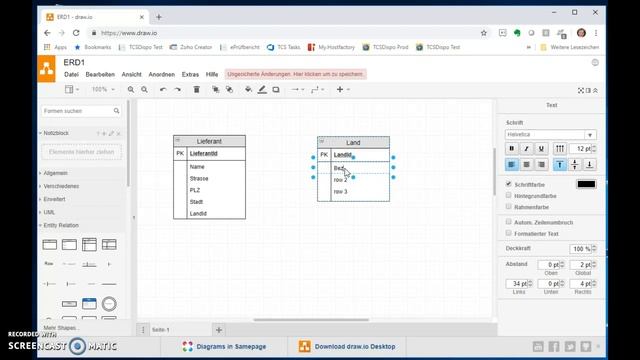Viewport: 640px width, 360px height.
Task: Open the Anordnen menu
Action: pyautogui.click(x=162, y=74)
